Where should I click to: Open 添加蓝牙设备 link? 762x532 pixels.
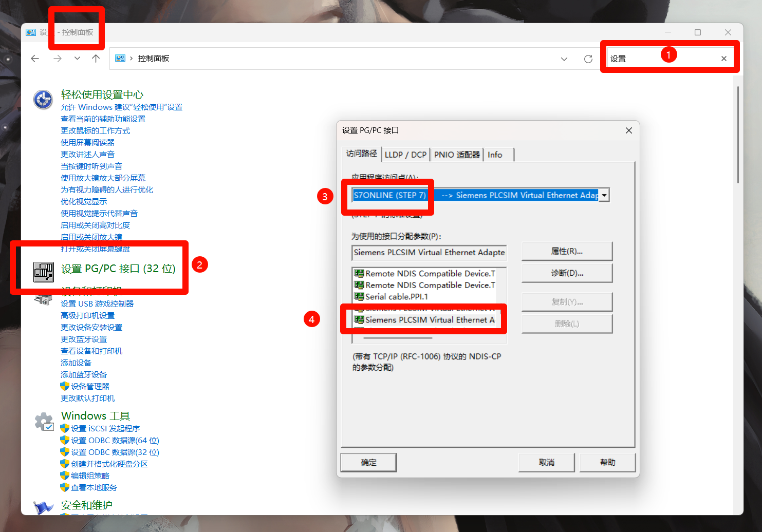point(84,375)
